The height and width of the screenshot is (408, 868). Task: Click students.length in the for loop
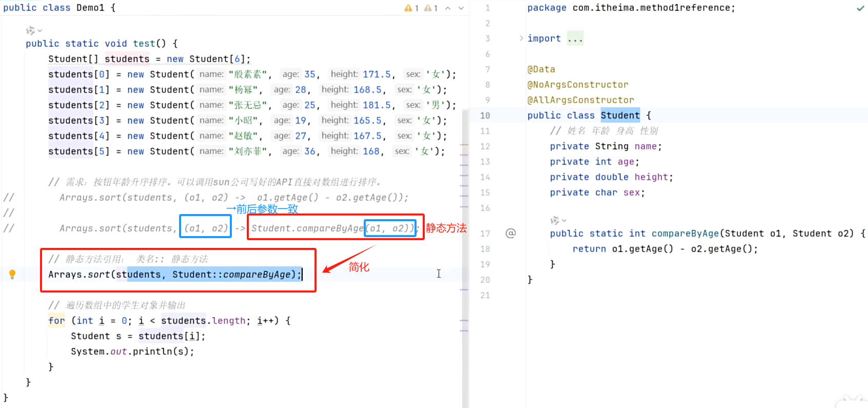pos(203,321)
